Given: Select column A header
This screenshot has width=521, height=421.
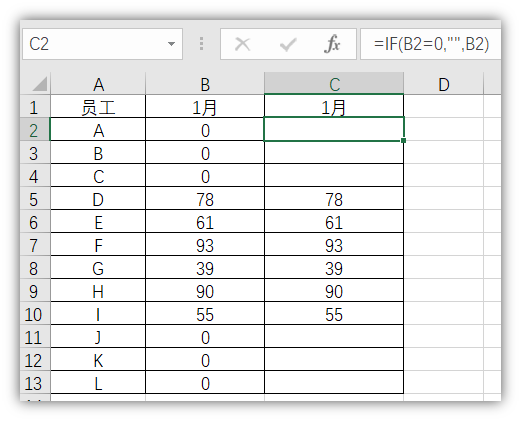Looking at the screenshot, I should pyautogui.click(x=98, y=84).
